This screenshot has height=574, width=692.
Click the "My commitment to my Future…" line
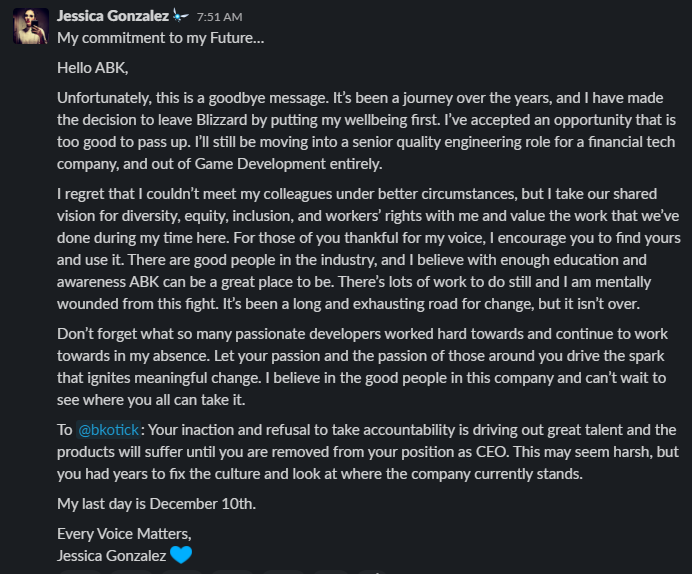tap(160, 38)
